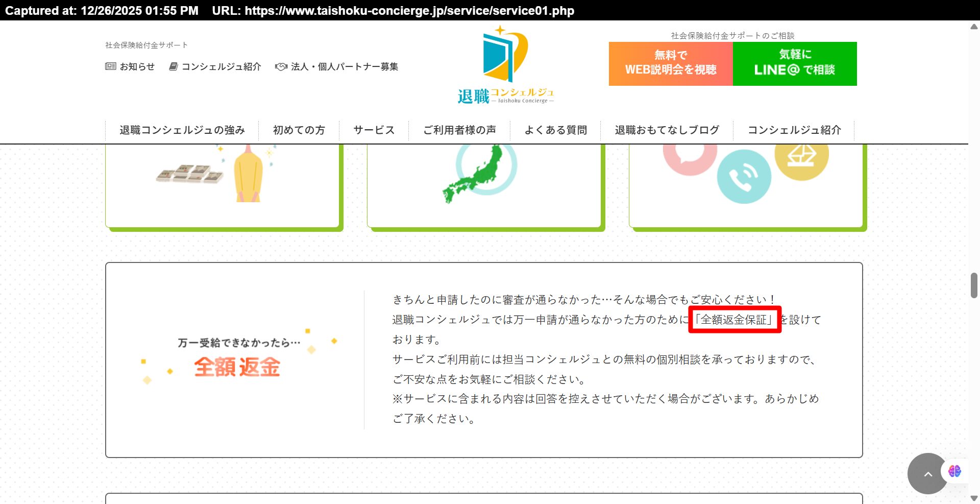Screen dimensions: 980x504
Task: Click 社会保険給付金サポート header text
Action: 146,45
